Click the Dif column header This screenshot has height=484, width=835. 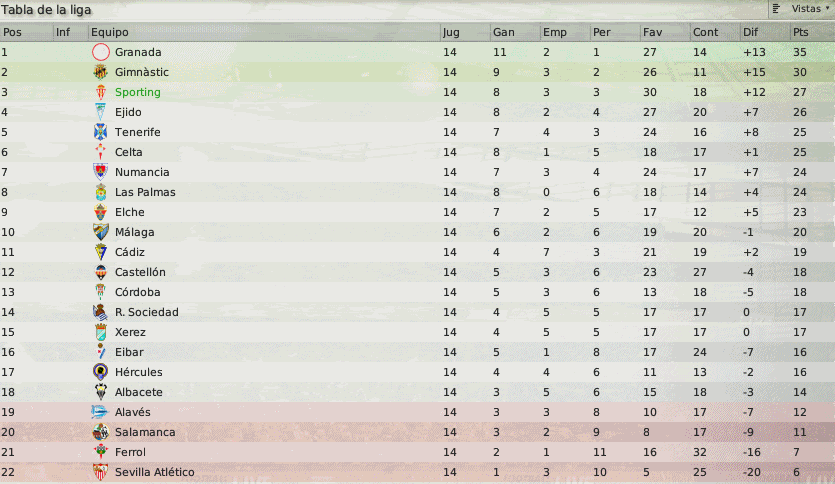[752, 32]
